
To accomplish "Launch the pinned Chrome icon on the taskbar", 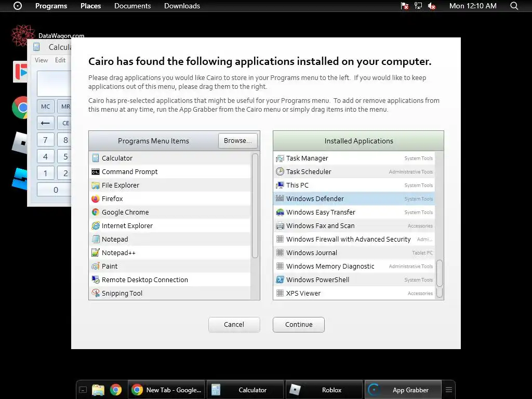I will pos(116,390).
